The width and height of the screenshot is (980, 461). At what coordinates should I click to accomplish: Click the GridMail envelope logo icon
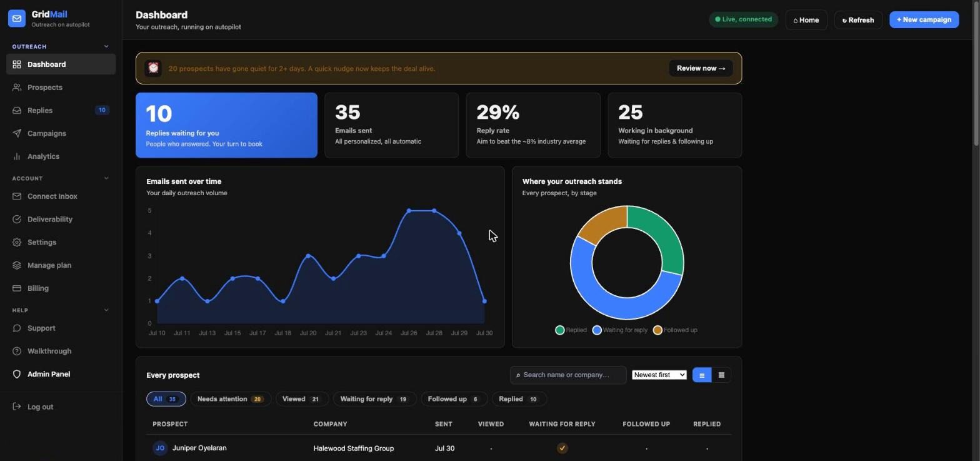click(17, 19)
